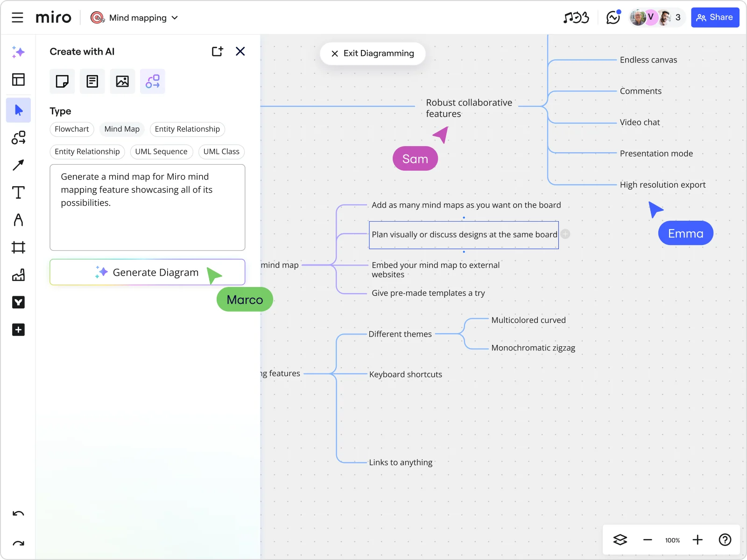Select the Entity Relationship type chip
Viewport: 747px width, 560px height.
(187, 129)
